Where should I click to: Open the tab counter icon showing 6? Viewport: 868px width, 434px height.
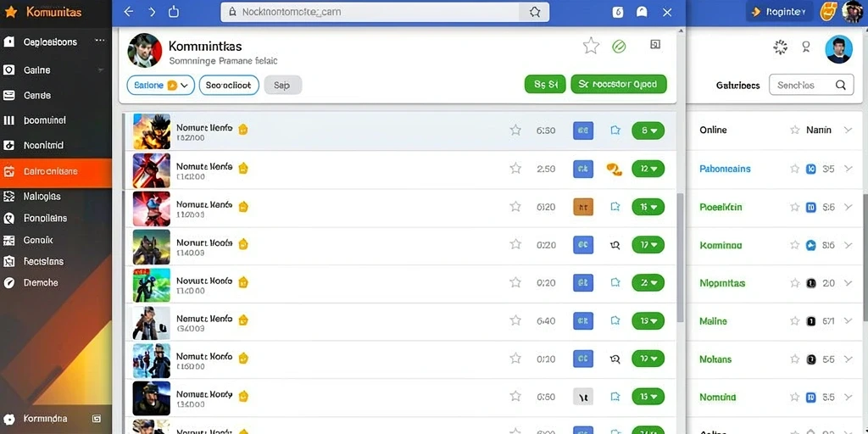pos(618,12)
